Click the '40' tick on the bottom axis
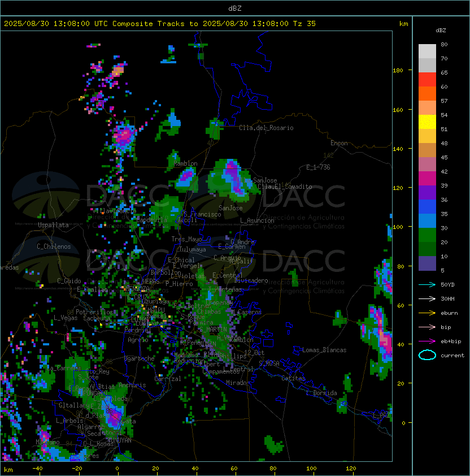The height and width of the screenshot is (476, 470). pos(195,469)
